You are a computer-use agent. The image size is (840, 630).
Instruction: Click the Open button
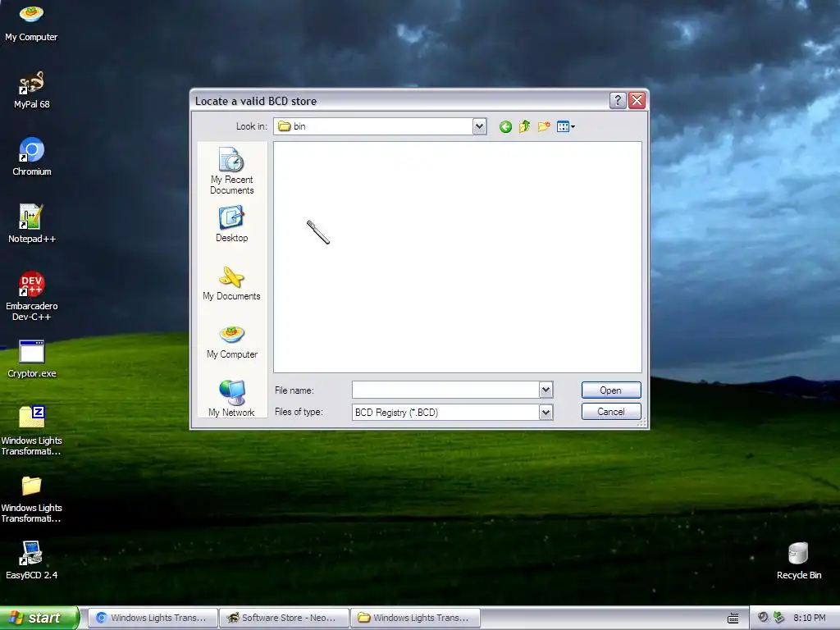coord(610,390)
